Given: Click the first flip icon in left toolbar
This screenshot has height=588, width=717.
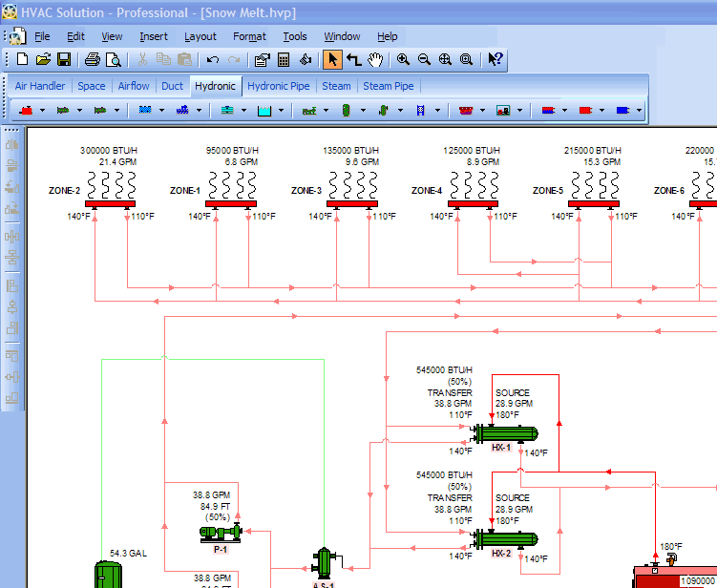Looking at the screenshot, I should tap(11, 144).
